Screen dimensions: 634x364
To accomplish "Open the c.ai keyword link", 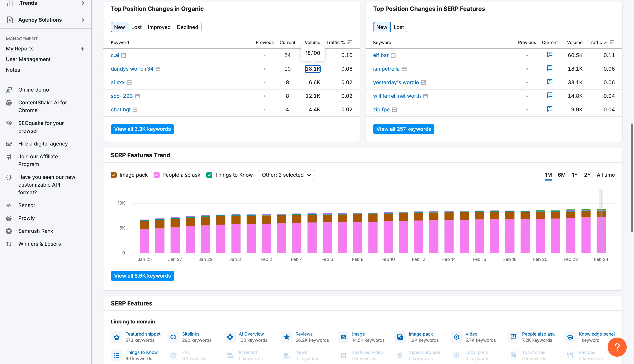I will 115,55.
